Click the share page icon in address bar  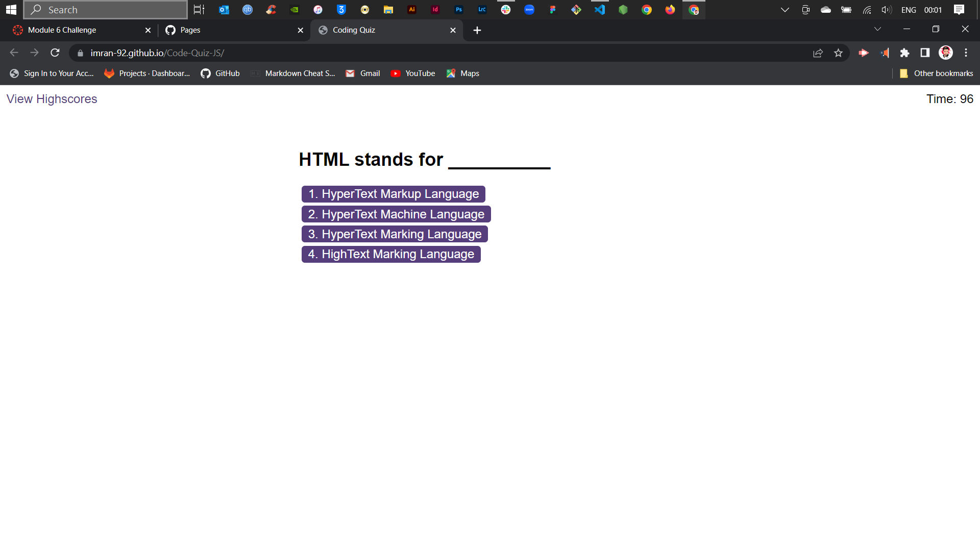click(818, 53)
